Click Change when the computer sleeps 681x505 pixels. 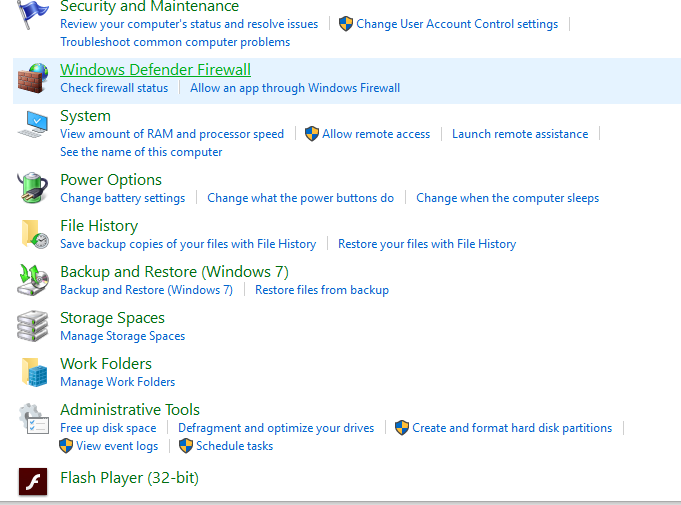click(508, 198)
